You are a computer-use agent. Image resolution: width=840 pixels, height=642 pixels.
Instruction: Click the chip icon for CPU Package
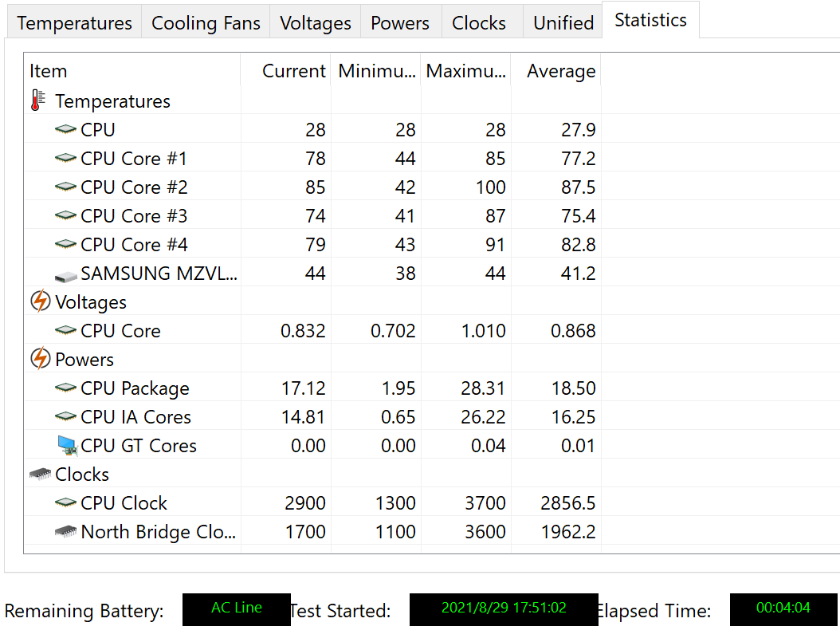(x=65, y=388)
